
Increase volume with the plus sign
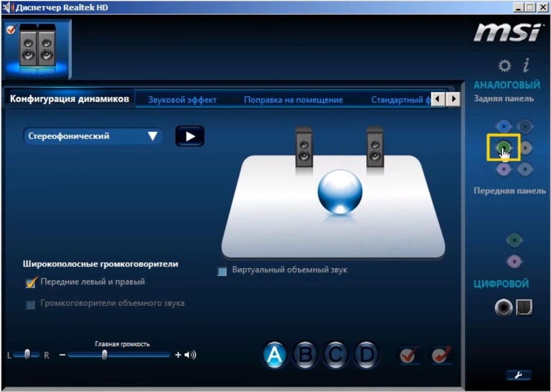(178, 355)
